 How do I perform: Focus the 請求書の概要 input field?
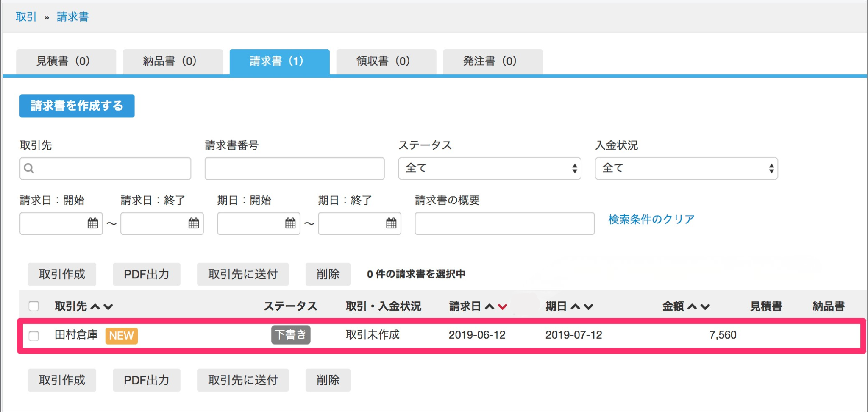[505, 223]
